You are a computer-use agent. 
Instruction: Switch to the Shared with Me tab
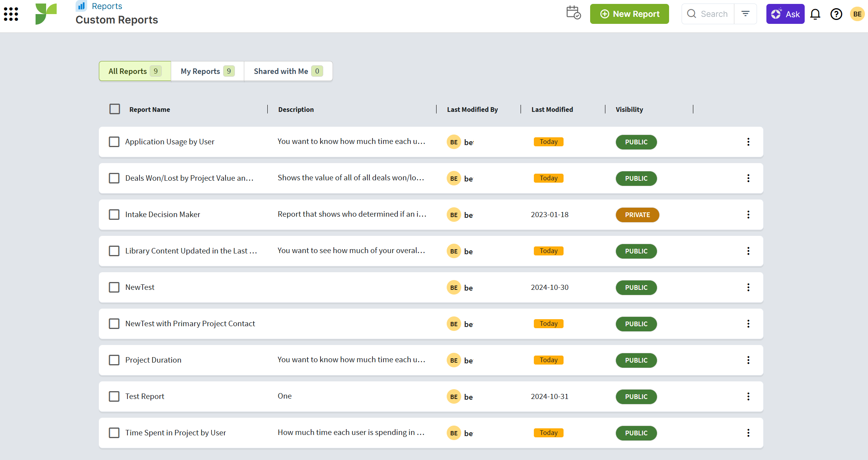[x=288, y=71]
